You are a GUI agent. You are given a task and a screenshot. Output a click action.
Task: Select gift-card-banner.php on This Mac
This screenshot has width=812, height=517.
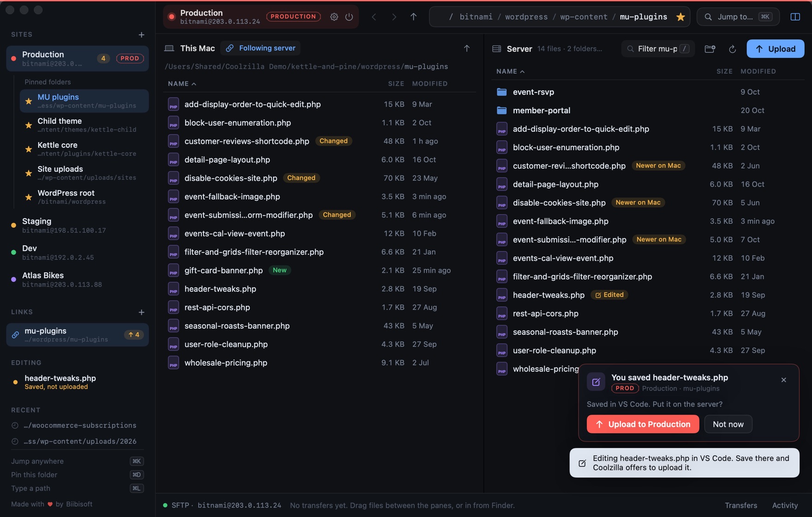coord(319,271)
